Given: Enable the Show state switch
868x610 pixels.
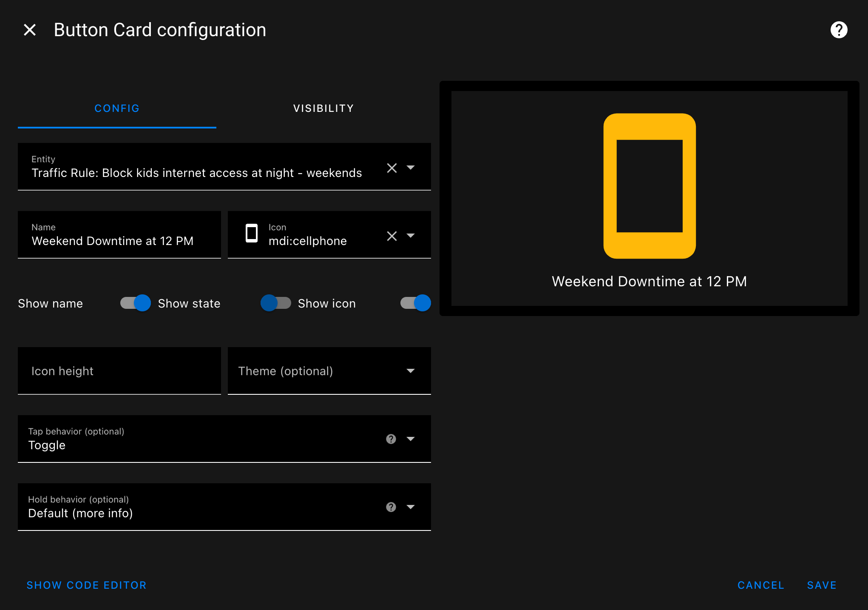Looking at the screenshot, I should click(x=275, y=303).
